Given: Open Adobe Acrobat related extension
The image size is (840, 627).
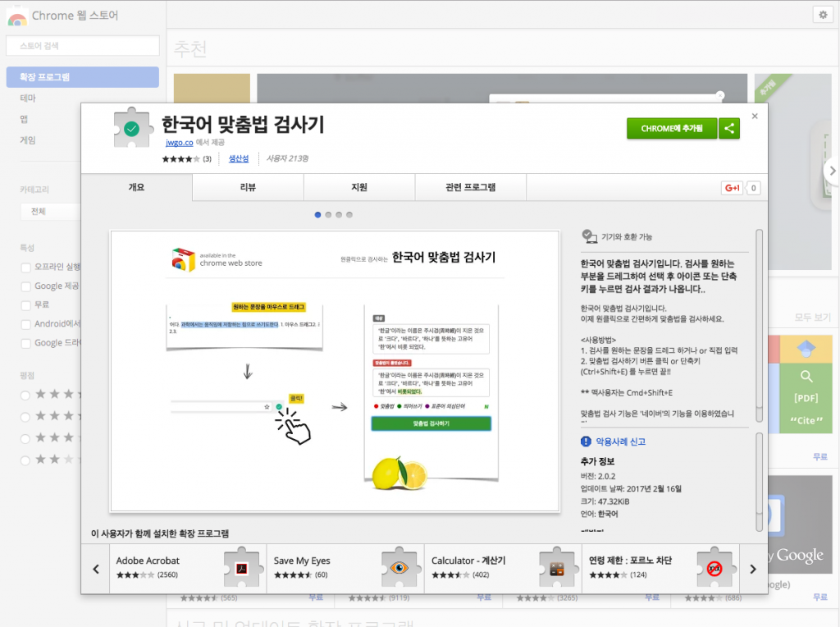Looking at the screenshot, I should [188, 569].
